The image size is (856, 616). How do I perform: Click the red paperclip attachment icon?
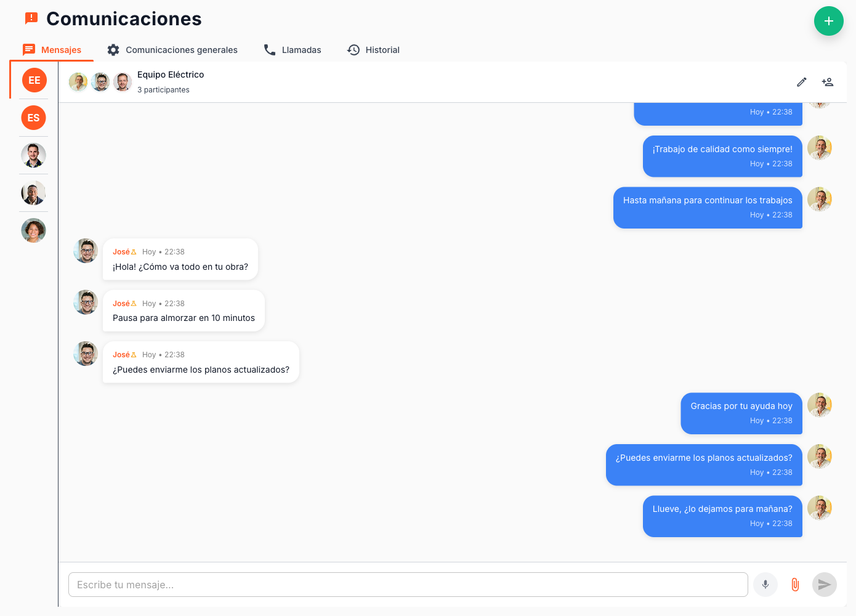(794, 585)
